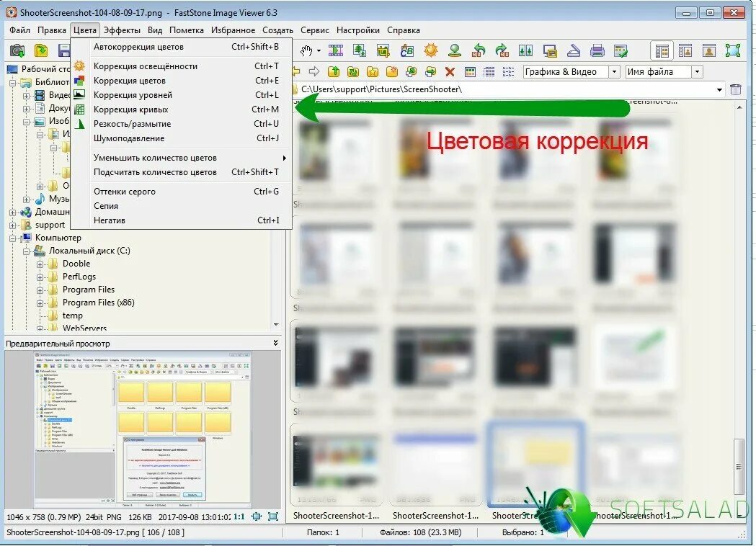Go forward with the gray arrow icon
Viewport: 756px width, 546px height.
(314, 72)
